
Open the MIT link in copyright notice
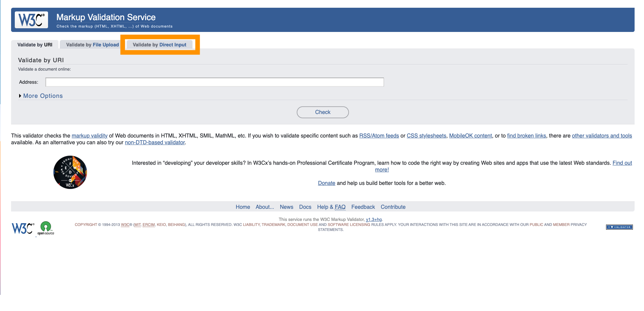(138, 225)
